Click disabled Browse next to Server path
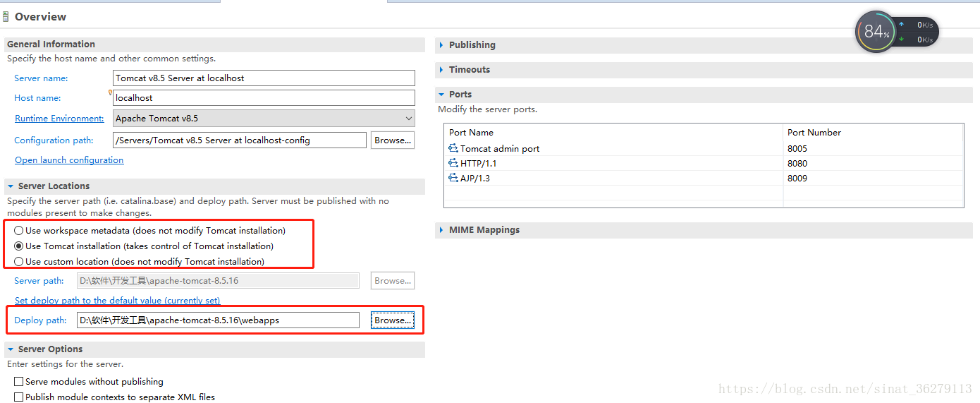 pos(393,280)
